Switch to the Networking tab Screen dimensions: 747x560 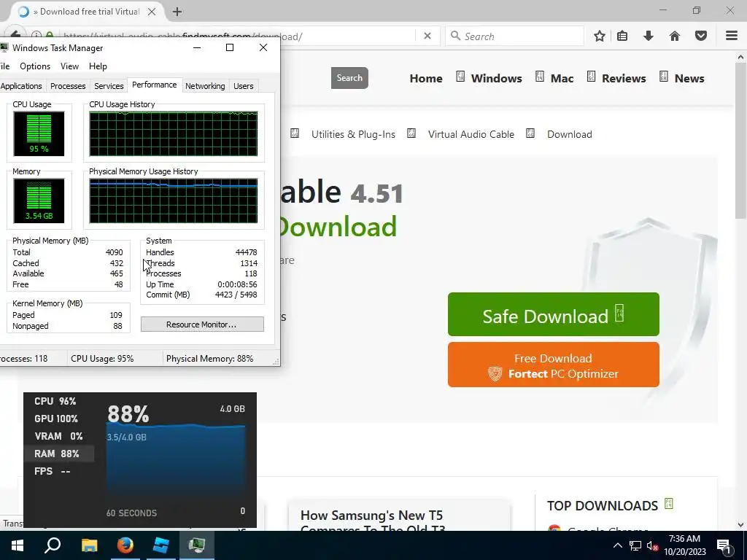tap(205, 86)
